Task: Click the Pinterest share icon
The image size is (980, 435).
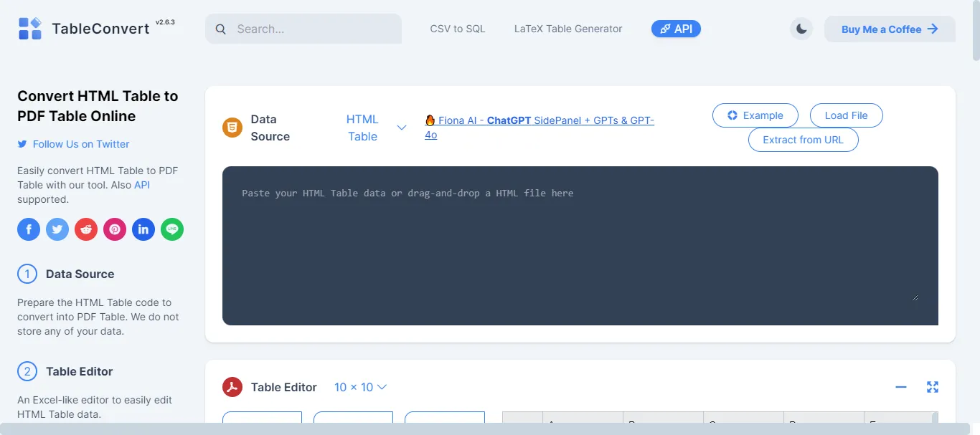Action: (x=115, y=229)
